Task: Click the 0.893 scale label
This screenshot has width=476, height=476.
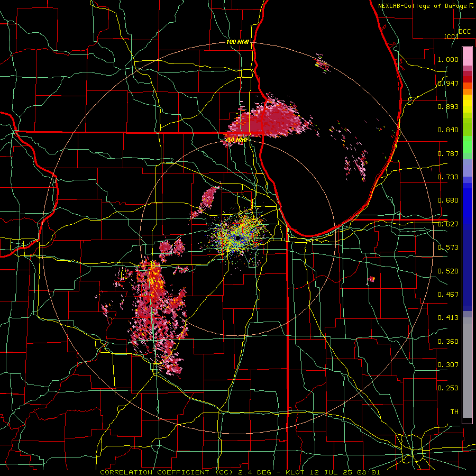Action: pyautogui.click(x=448, y=106)
